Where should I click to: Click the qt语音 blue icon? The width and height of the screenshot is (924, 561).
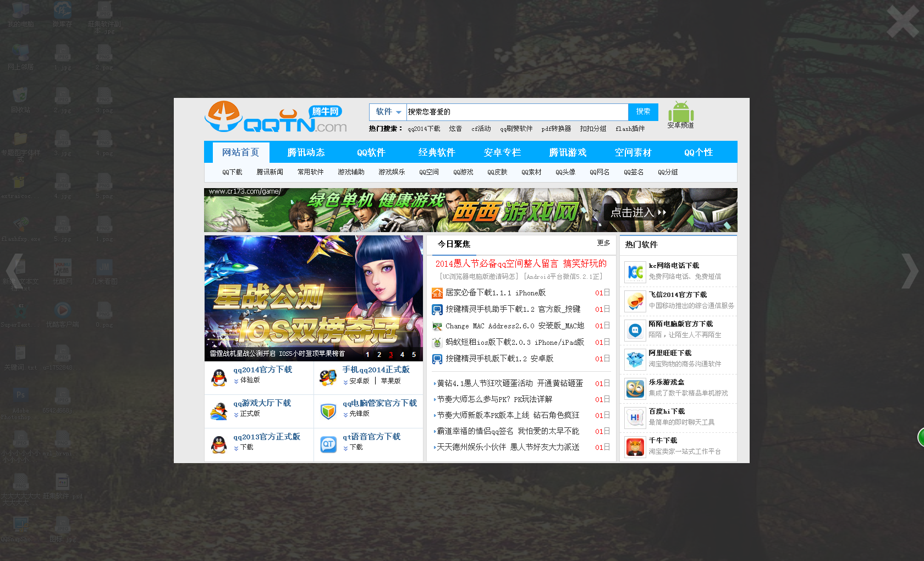pyautogui.click(x=328, y=444)
